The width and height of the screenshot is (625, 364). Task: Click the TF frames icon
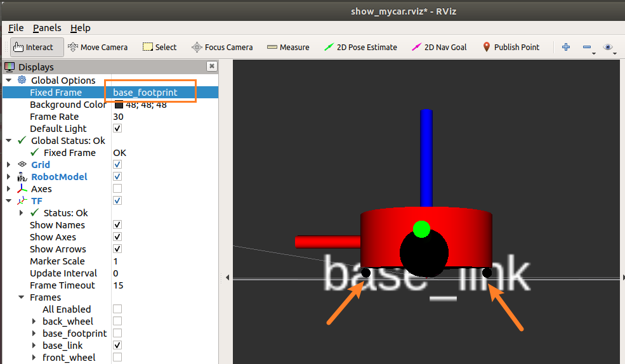(22, 201)
